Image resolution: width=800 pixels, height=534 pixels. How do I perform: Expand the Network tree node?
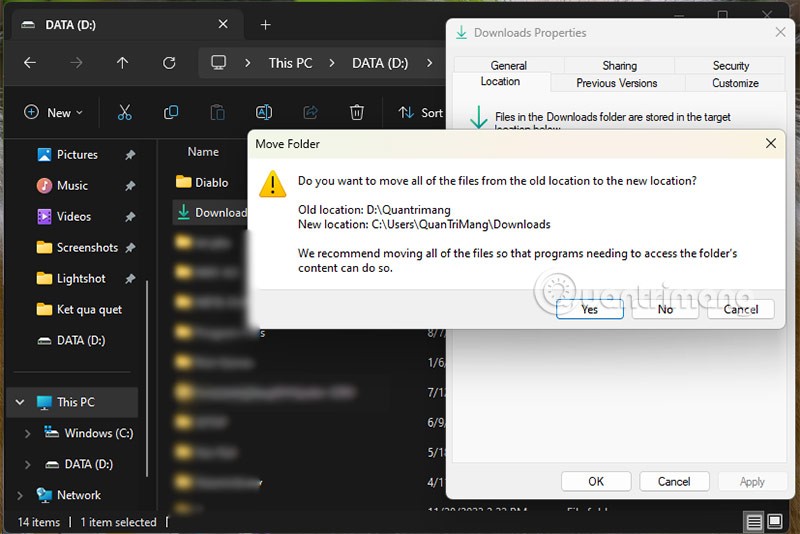[x=19, y=495]
